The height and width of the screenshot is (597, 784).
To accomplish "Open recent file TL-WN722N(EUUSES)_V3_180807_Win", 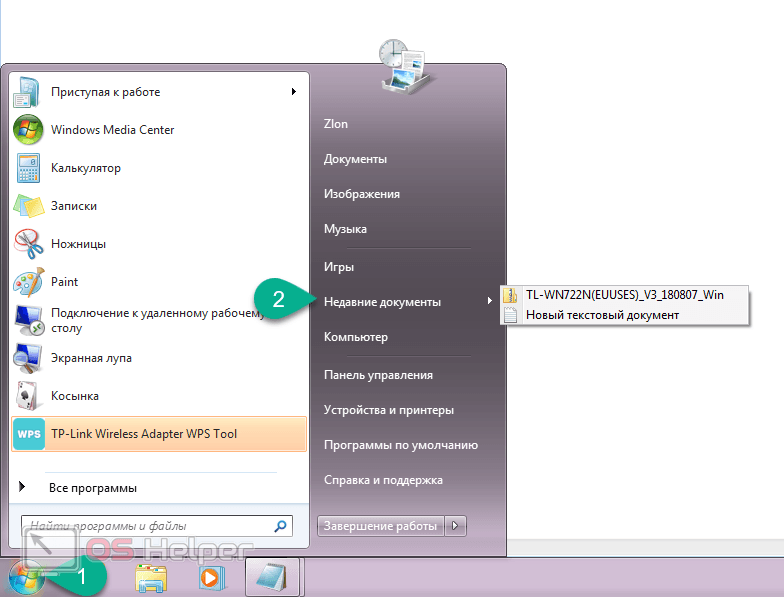I will click(624, 295).
